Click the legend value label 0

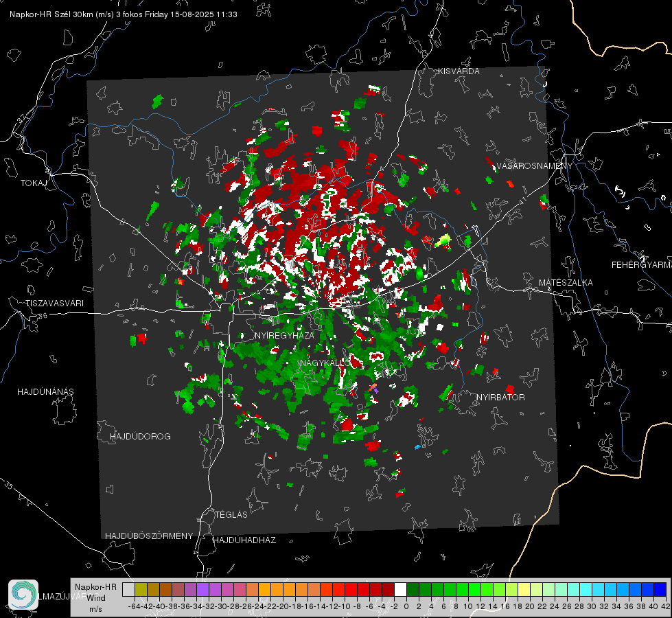pyautogui.click(x=406, y=606)
